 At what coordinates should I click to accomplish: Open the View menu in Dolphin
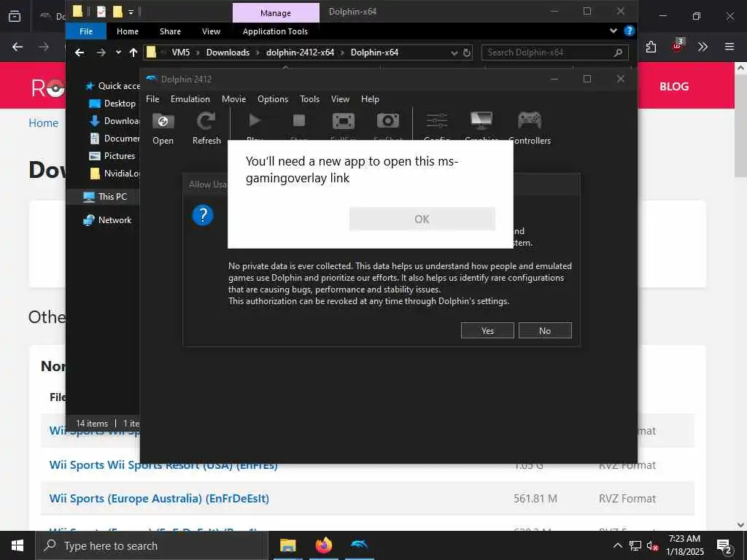[340, 99]
